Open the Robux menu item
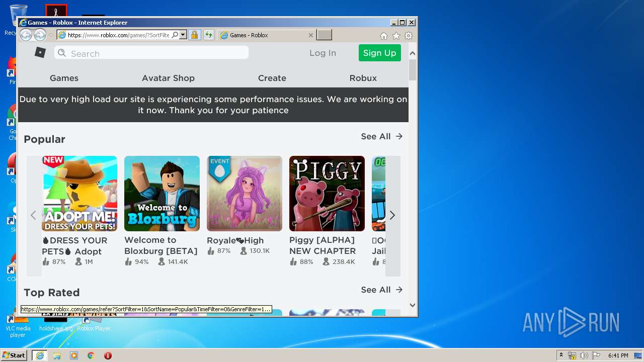The image size is (644, 362). tap(363, 78)
